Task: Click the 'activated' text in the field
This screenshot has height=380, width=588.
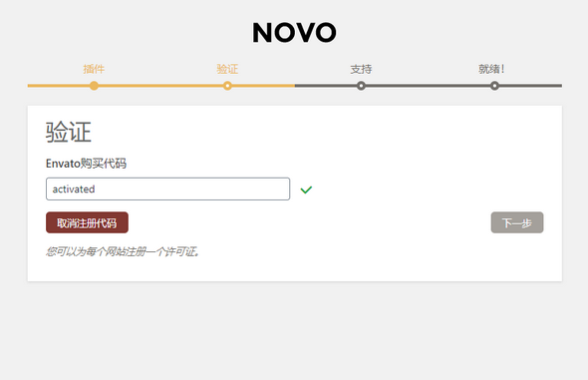Action: [x=74, y=190]
